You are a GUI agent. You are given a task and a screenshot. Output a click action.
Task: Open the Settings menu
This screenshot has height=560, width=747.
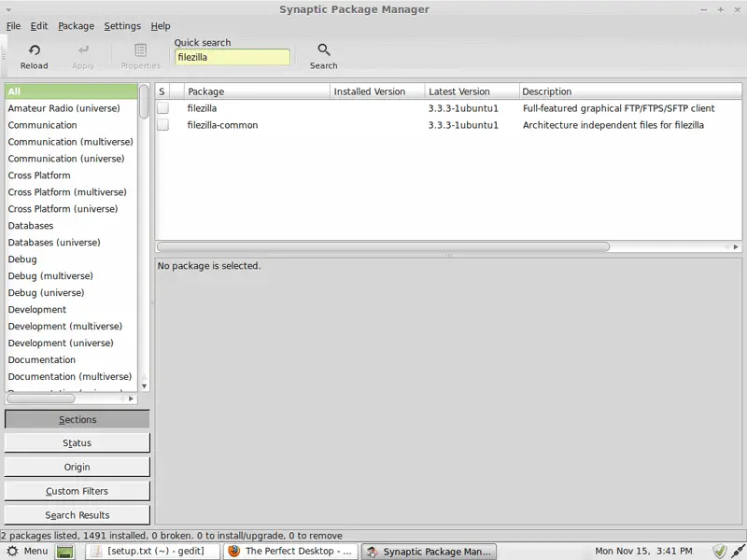click(122, 26)
